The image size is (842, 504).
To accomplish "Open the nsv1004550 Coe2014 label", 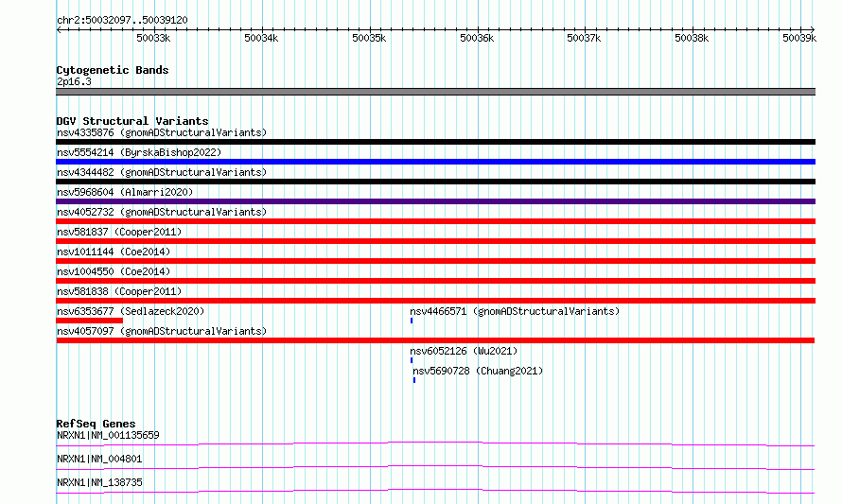I will (x=114, y=271).
